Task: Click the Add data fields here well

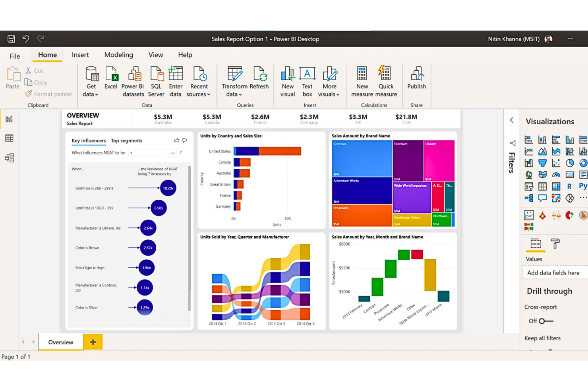Action: [x=555, y=273]
